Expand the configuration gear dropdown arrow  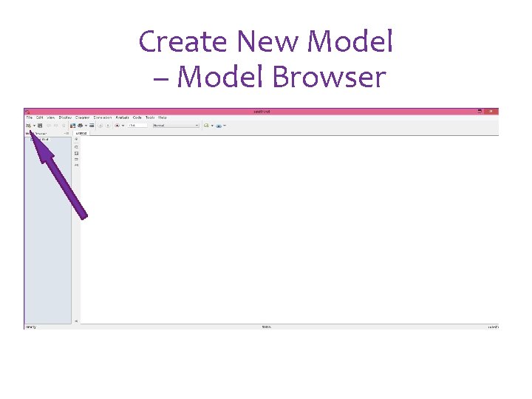pos(86,126)
